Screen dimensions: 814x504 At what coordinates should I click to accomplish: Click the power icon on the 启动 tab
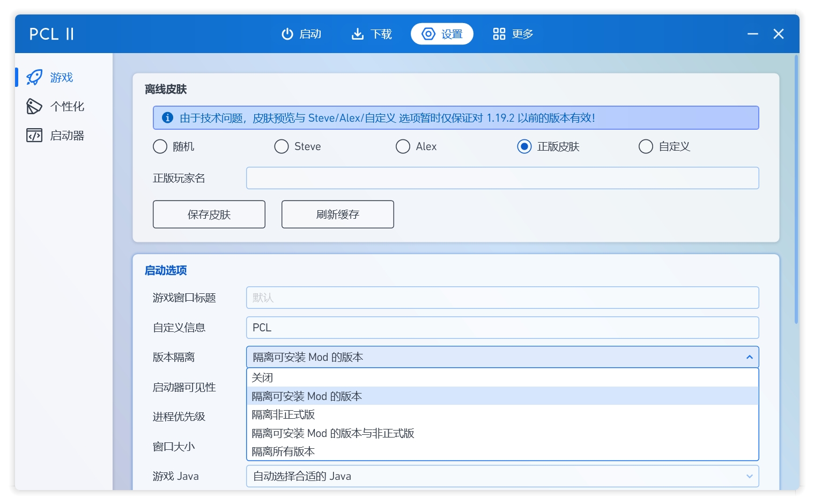(287, 34)
